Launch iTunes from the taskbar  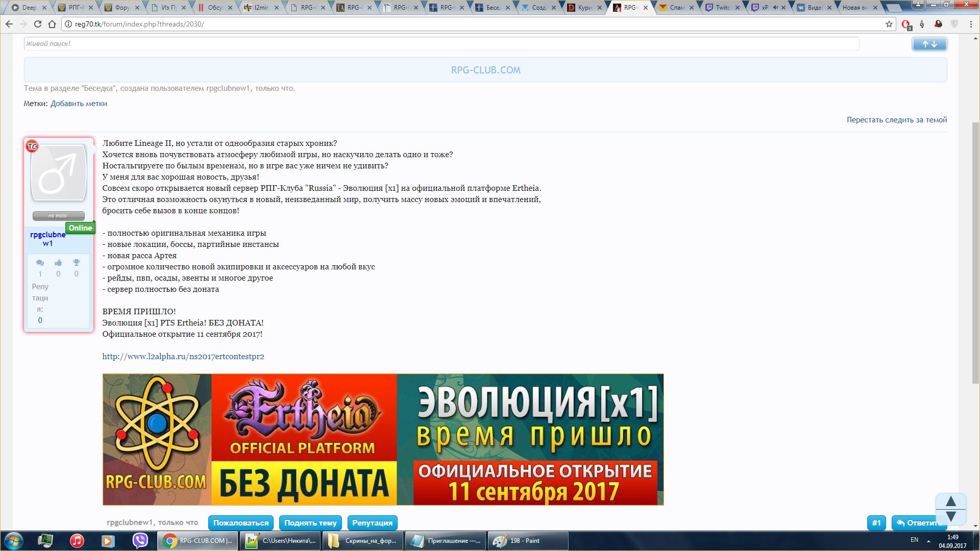77,541
